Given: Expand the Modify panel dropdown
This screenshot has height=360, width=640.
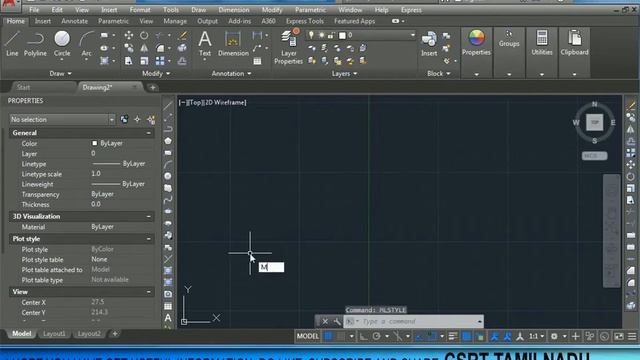Looking at the screenshot, I should [x=156, y=73].
